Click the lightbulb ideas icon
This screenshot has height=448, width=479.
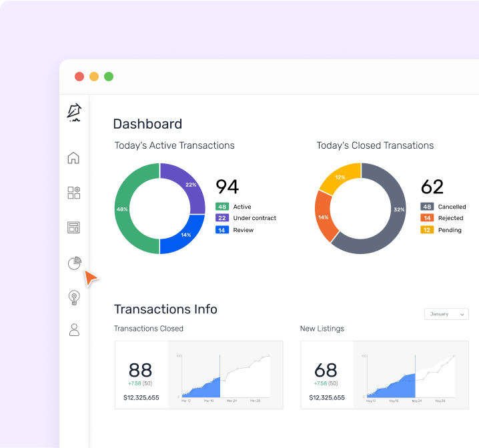pos(74,297)
